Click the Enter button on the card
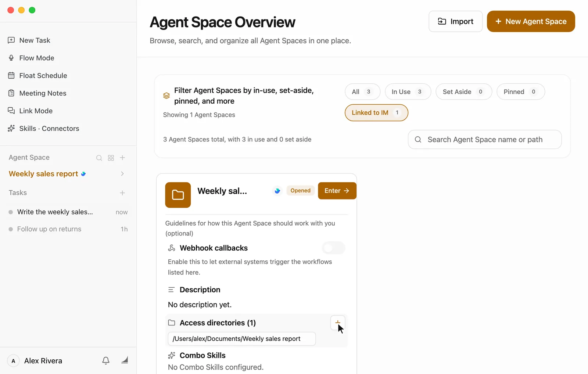 [x=337, y=191]
